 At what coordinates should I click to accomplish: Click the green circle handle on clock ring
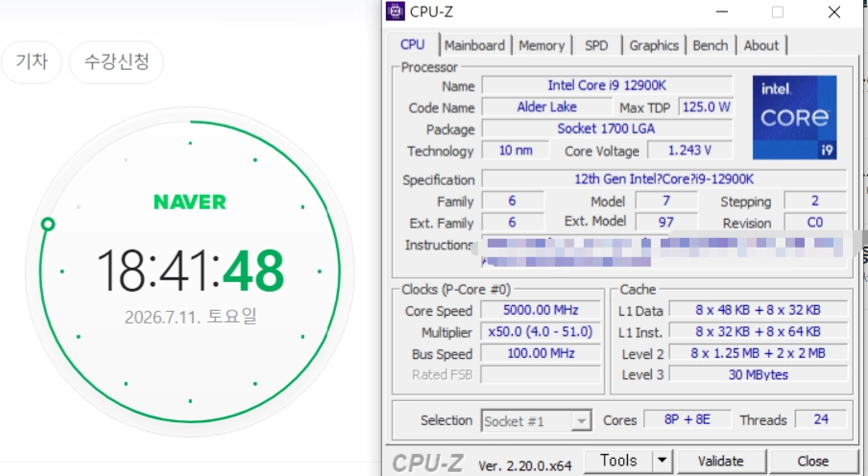coord(48,225)
